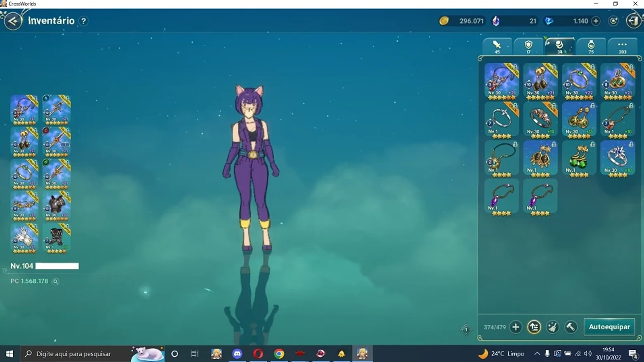Switch to the armor tab showing 17

528,46
